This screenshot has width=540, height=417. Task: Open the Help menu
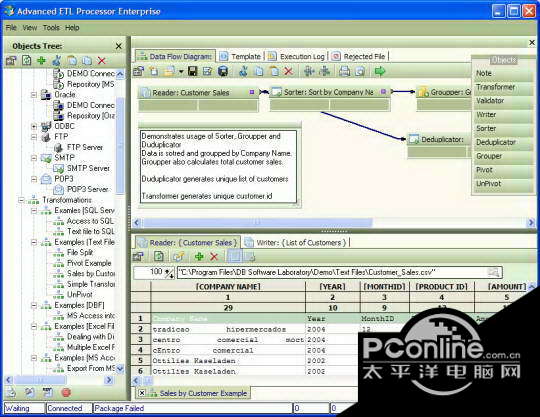72,28
